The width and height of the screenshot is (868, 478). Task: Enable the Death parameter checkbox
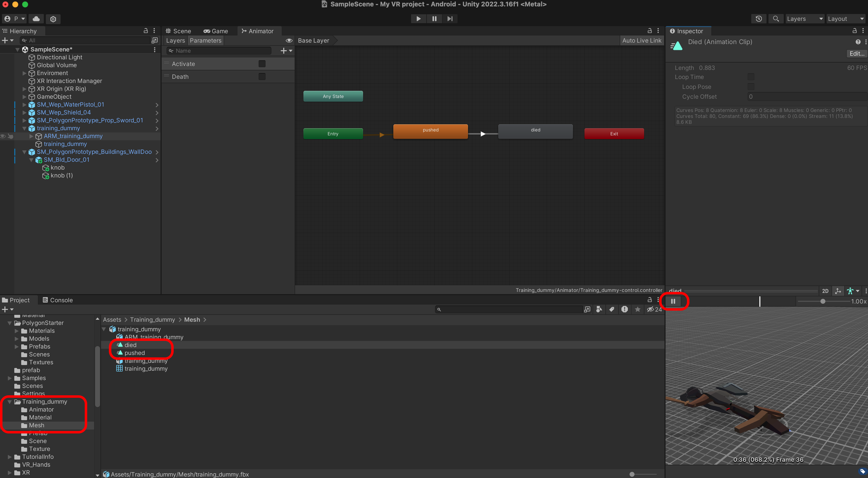[x=262, y=77]
